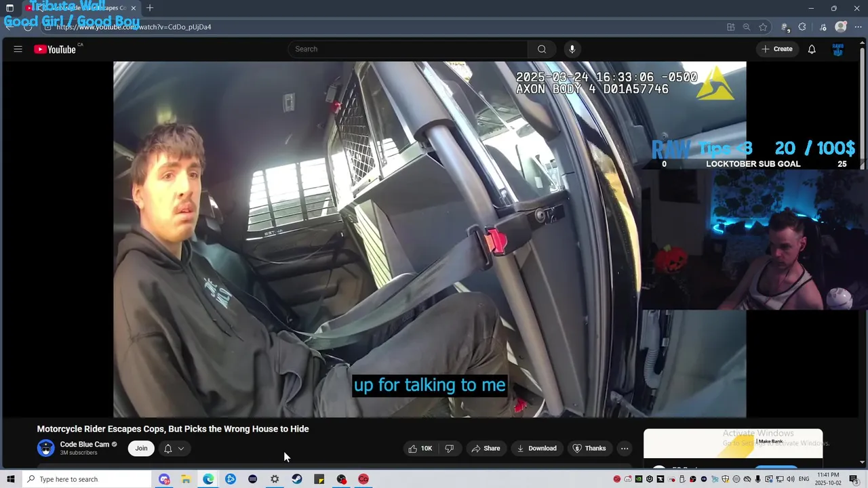Open yellow sticky notes taskbar icon
868x488 pixels.
pos(319,479)
